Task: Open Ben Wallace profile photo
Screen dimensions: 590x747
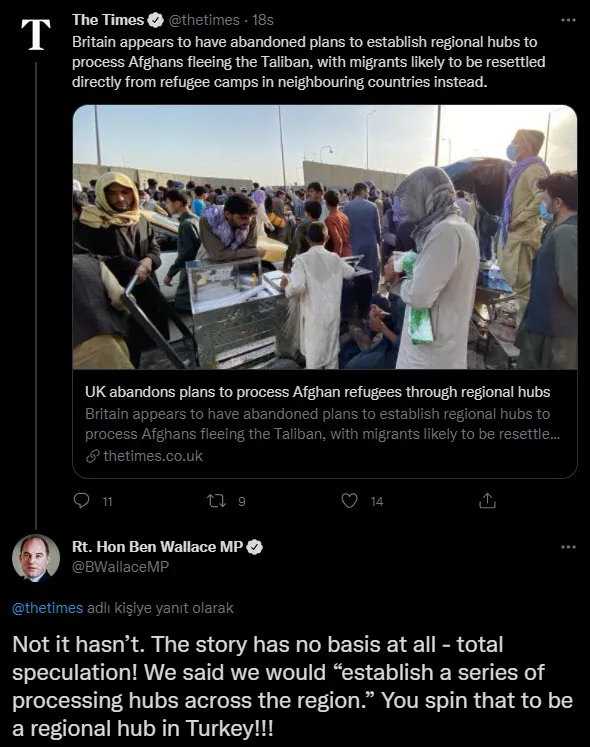Action: click(36, 558)
